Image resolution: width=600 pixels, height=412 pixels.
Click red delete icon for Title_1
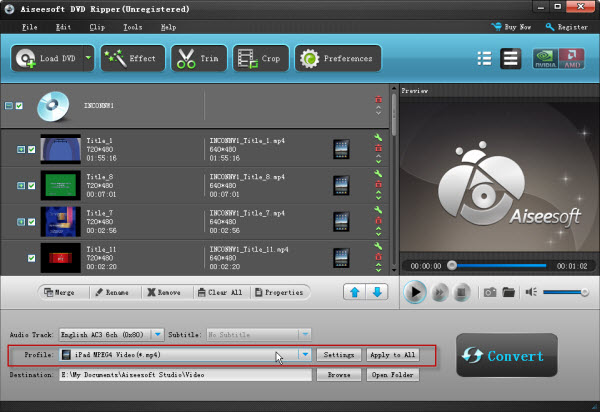(378, 148)
